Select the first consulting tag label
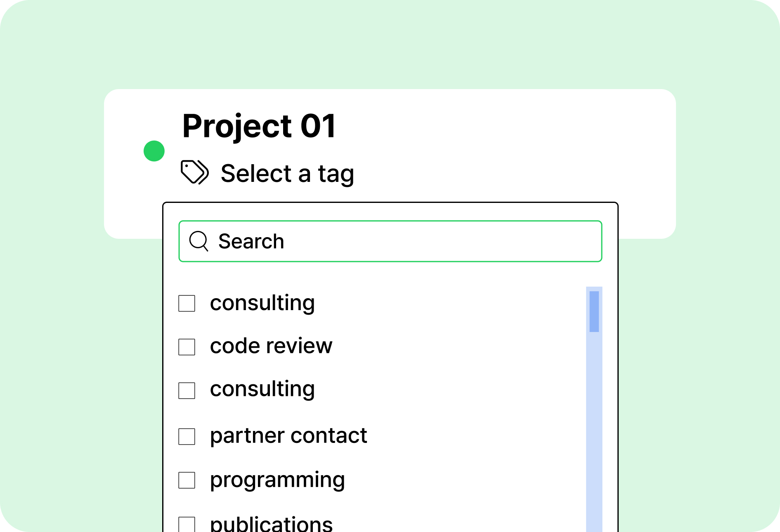The width and height of the screenshot is (780, 532). (x=262, y=303)
